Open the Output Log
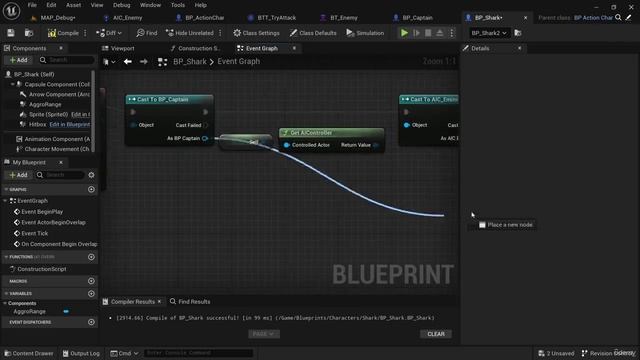Viewport: 640px width, 360px height. (81, 353)
